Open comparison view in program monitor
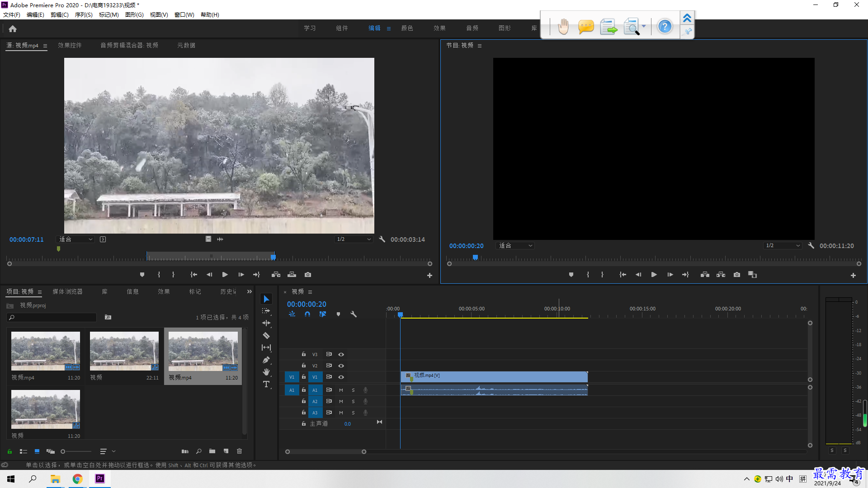The image size is (868, 488). pyautogui.click(x=752, y=275)
